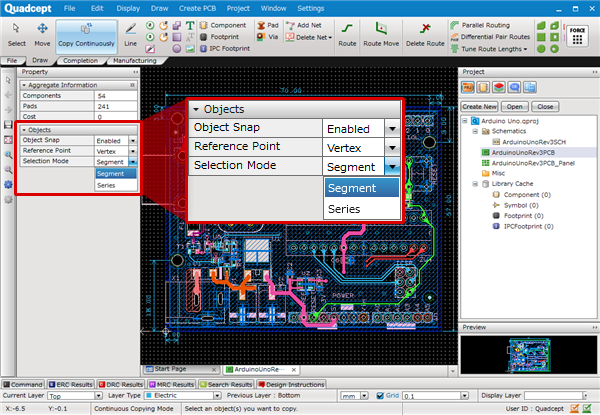Select the Via tool
600x415 pixels.
(x=267, y=37)
